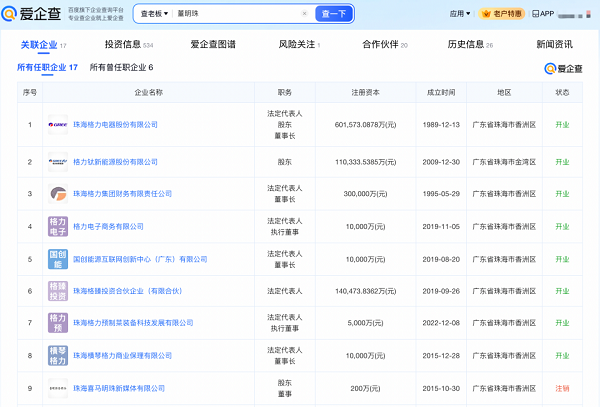Click the 珠海格力电器 Gree company logo
The height and width of the screenshot is (407, 600).
point(58,125)
